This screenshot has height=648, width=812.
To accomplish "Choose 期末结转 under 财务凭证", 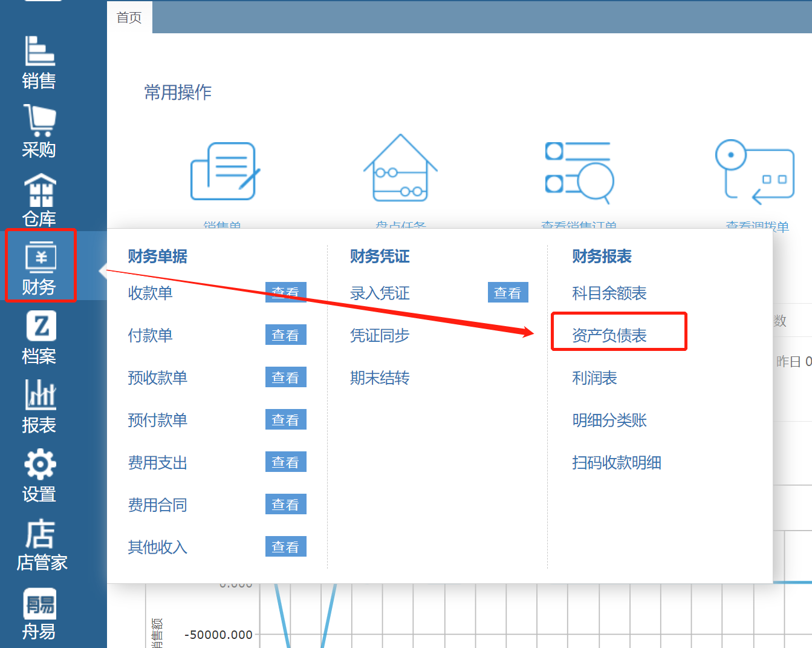I will tap(380, 378).
